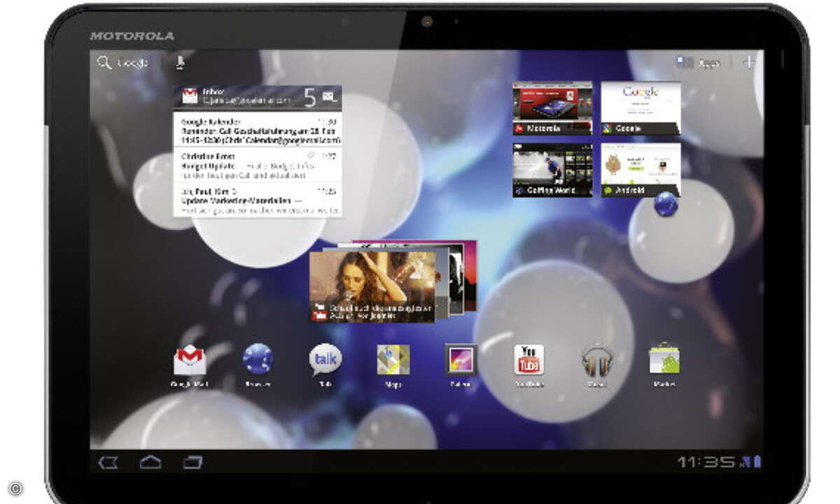Play the front video in YouTube widget

click(372, 286)
